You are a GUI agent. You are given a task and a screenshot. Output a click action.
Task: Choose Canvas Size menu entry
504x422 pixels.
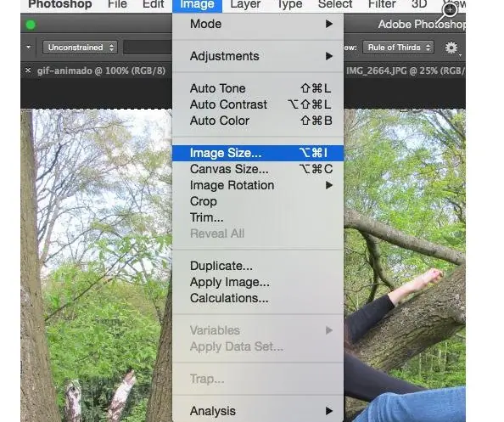(258, 169)
